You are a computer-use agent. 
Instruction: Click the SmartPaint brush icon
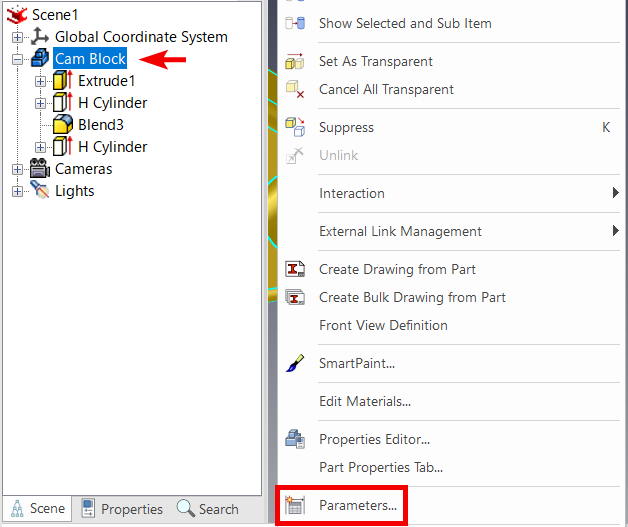click(x=295, y=363)
